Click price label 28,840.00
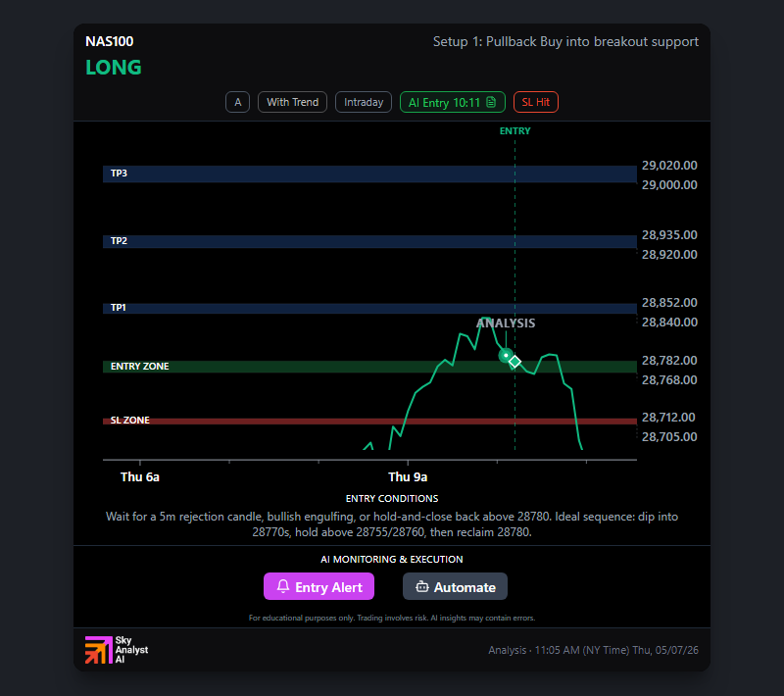The height and width of the screenshot is (696, 784). click(669, 322)
